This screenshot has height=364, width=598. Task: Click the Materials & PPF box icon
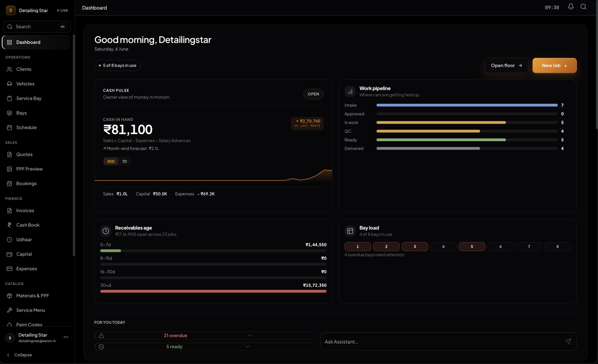point(10,296)
